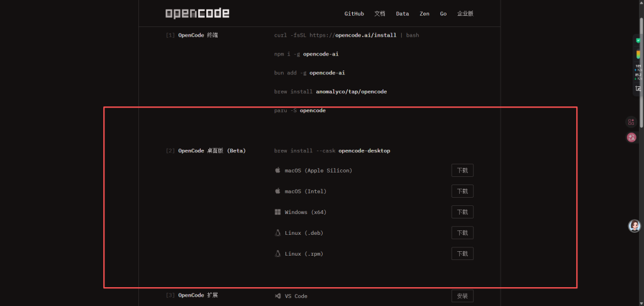The width and height of the screenshot is (644, 306).
Task: Open the GitHub nav link
Action: tap(354, 14)
